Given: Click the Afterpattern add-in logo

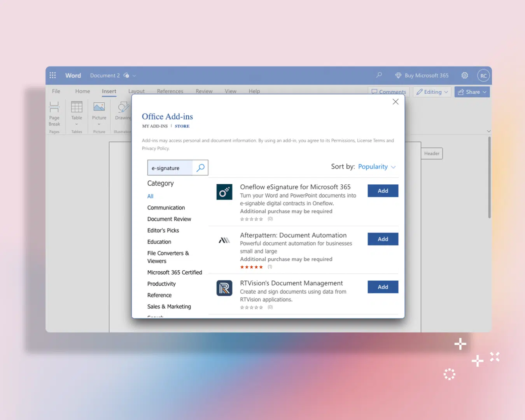Looking at the screenshot, I should point(224,240).
